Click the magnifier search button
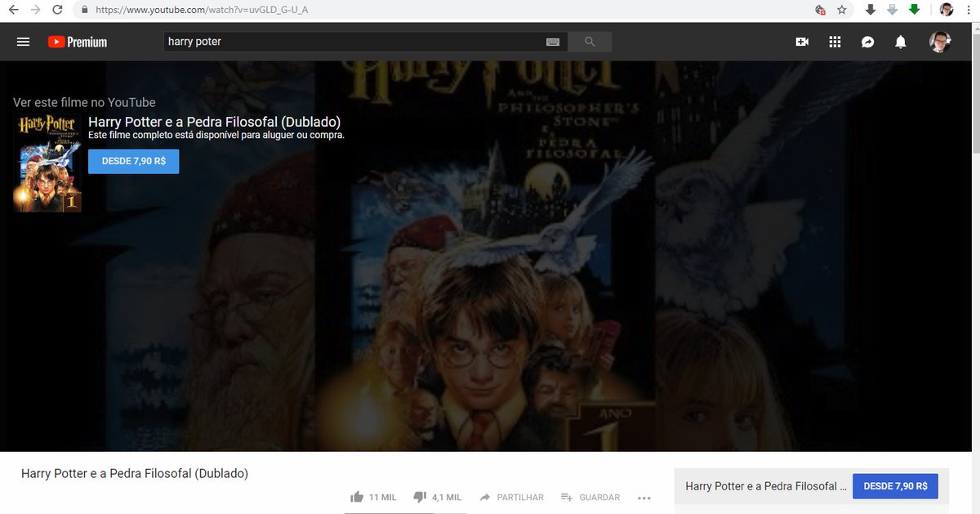Screen dimensions: 980x514 [590, 42]
